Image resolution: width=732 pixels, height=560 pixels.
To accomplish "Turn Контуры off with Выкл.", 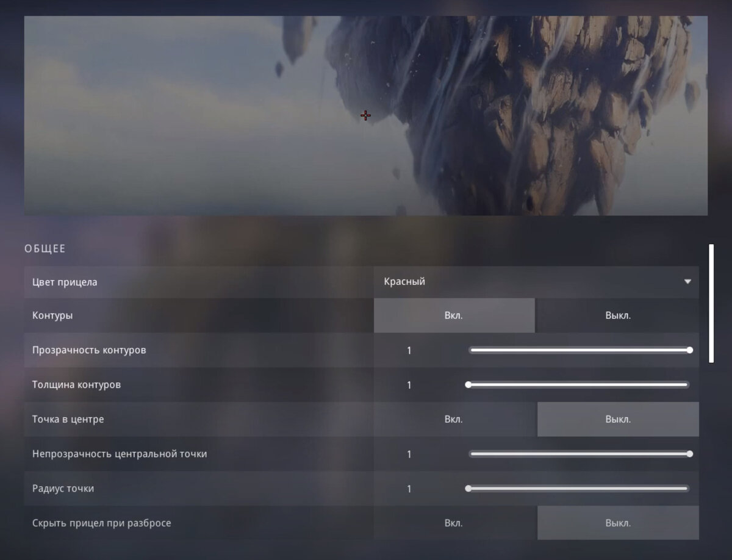I will coord(618,316).
